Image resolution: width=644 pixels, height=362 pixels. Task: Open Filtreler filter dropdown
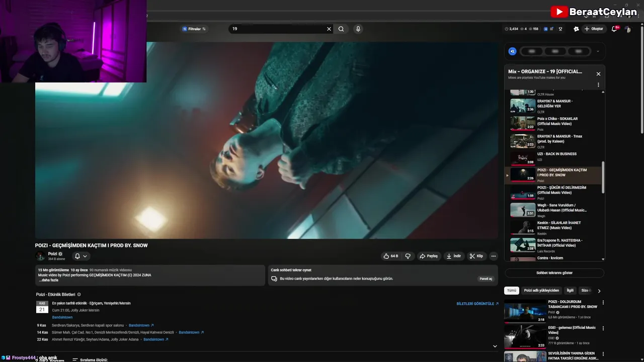pos(194,29)
